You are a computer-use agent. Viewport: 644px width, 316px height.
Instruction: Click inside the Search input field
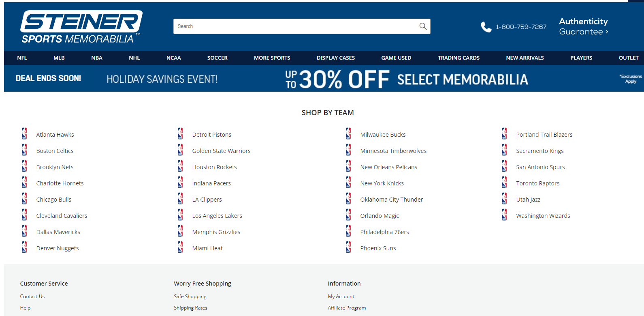click(296, 26)
